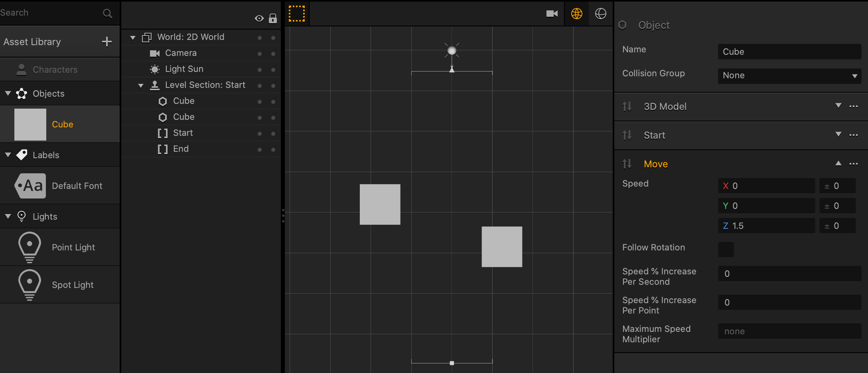Select the orange grid globe view icon

(x=577, y=14)
